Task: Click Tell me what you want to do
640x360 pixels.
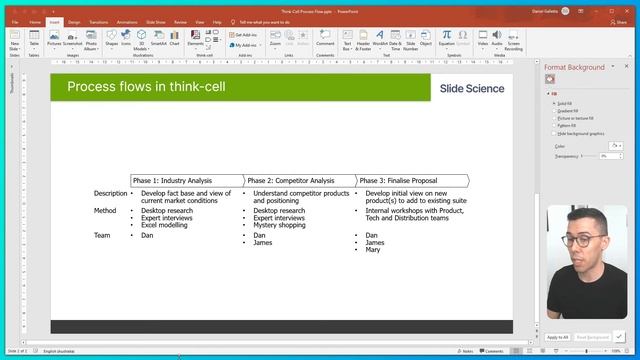Action: coord(264,22)
